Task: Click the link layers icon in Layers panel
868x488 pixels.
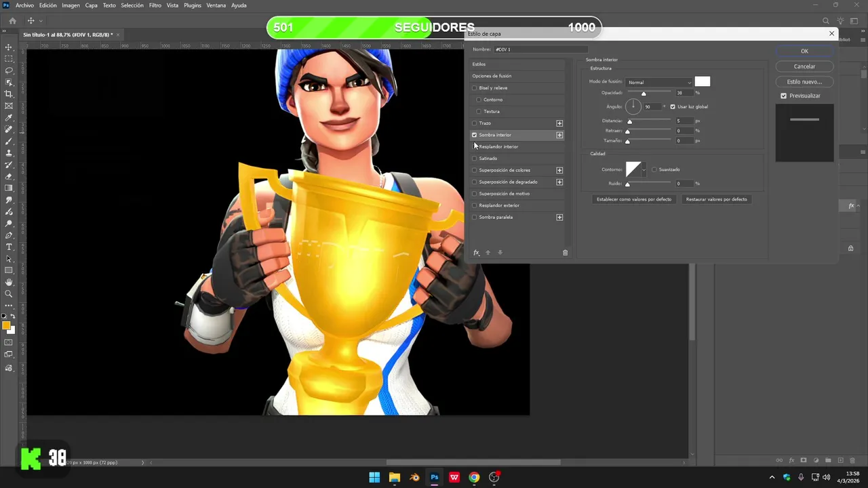Action: tap(779, 460)
